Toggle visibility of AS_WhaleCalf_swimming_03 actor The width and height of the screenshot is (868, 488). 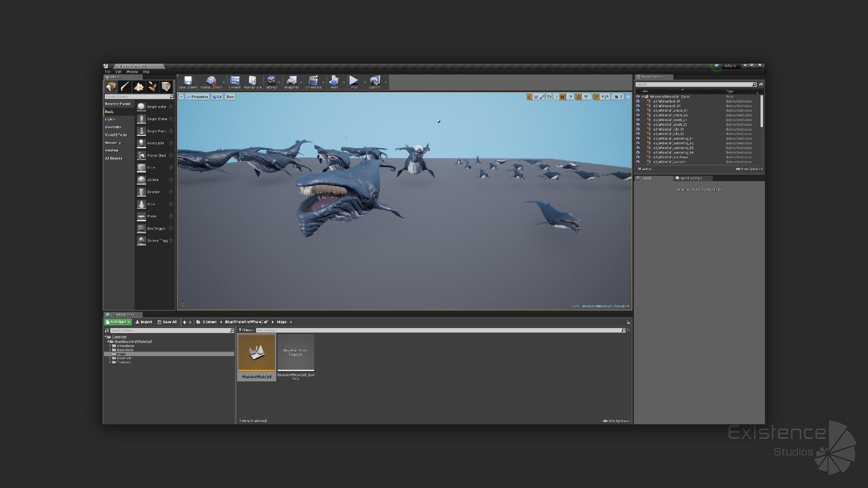(638, 148)
